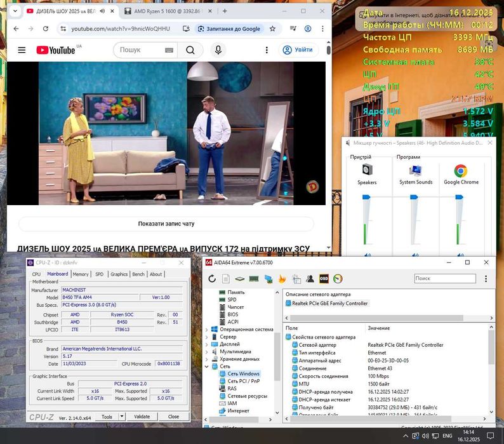This screenshot has height=444, width=504.
Task: Adjust Google Chrome volume slider in mixer
Action: coord(459,197)
